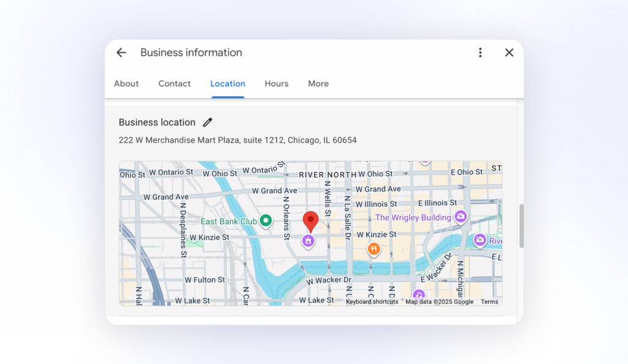Click the vertical scrollbar thumb
Image resolution: width=628 pixels, height=364 pixels.
521,226
